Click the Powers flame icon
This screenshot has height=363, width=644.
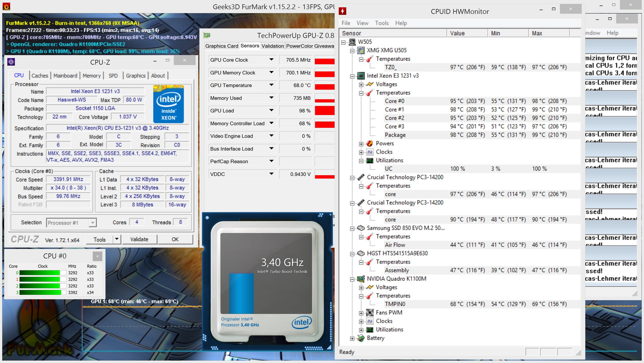coord(370,143)
